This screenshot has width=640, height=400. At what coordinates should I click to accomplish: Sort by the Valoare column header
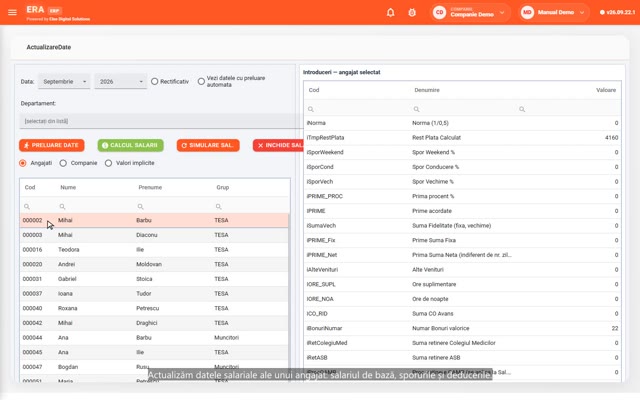pos(606,90)
